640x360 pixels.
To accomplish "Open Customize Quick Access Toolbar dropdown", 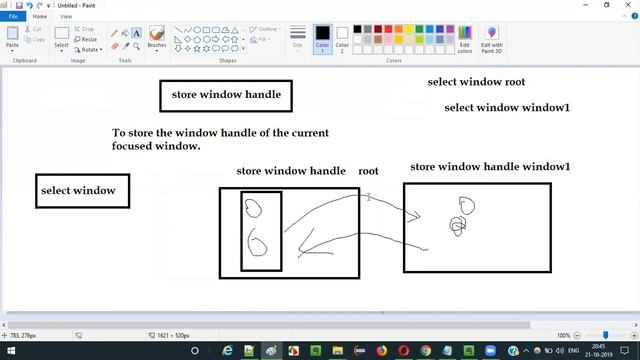I will tap(48, 6).
